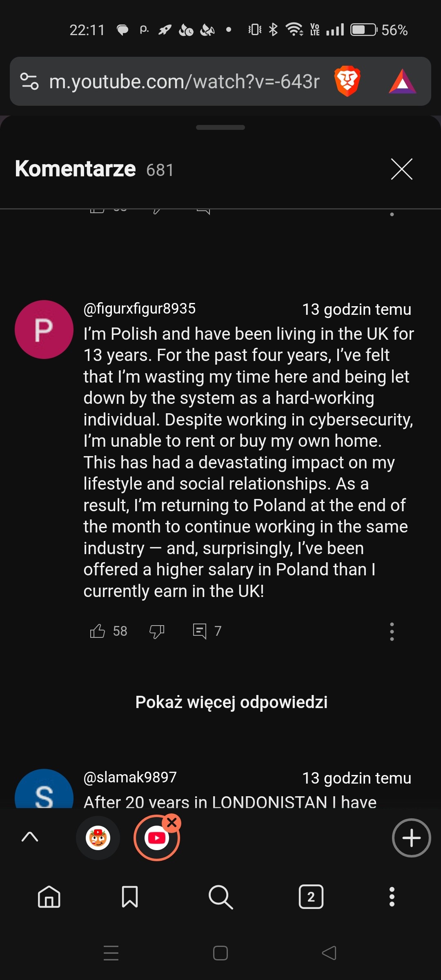
Task: Close the Komentarze comments panel
Action: 402,169
